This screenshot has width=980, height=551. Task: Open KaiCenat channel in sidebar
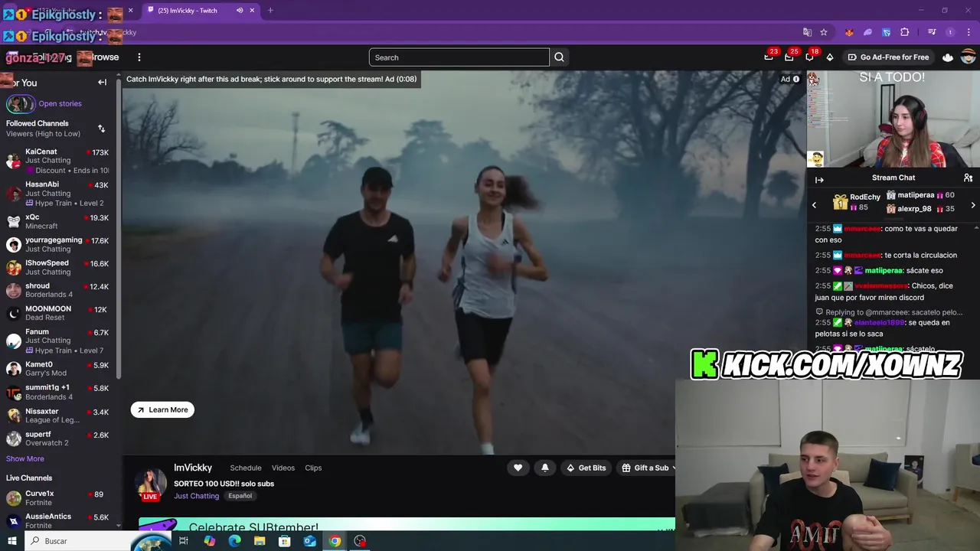pos(58,161)
